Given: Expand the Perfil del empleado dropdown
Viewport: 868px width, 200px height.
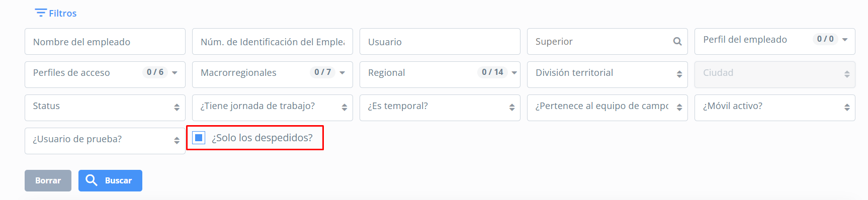Looking at the screenshot, I should click(775, 41).
